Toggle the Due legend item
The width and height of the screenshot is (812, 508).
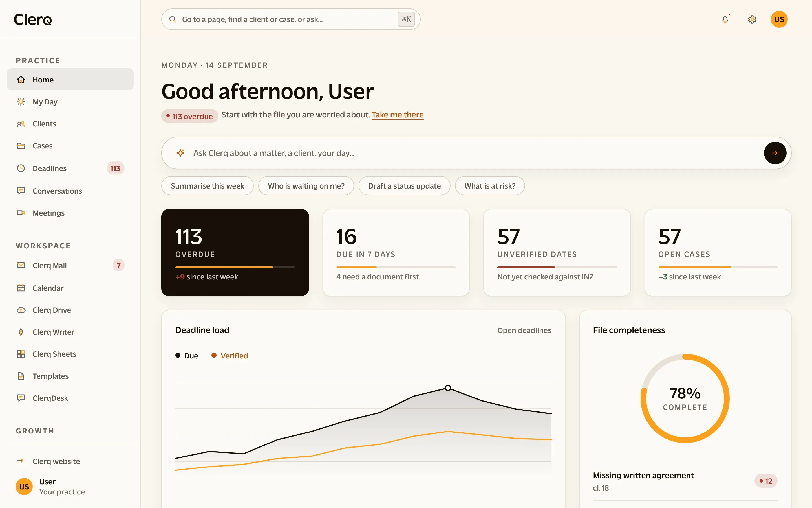[x=187, y=356]
